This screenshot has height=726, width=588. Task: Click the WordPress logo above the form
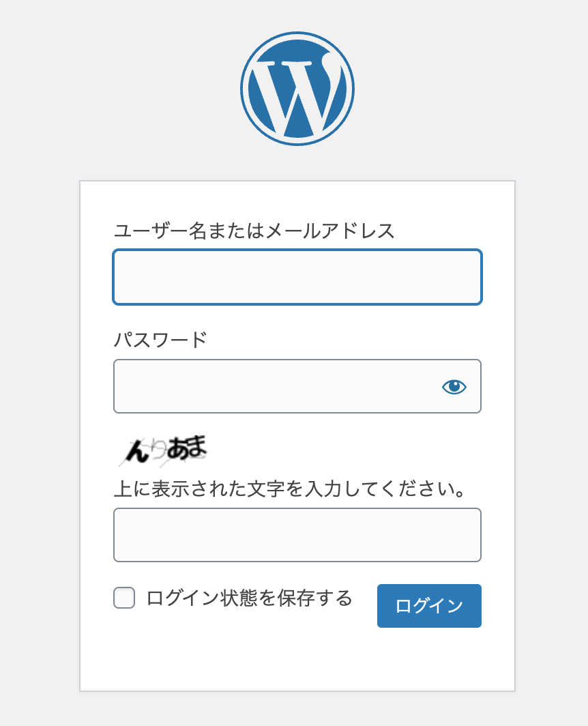[297, 89]
